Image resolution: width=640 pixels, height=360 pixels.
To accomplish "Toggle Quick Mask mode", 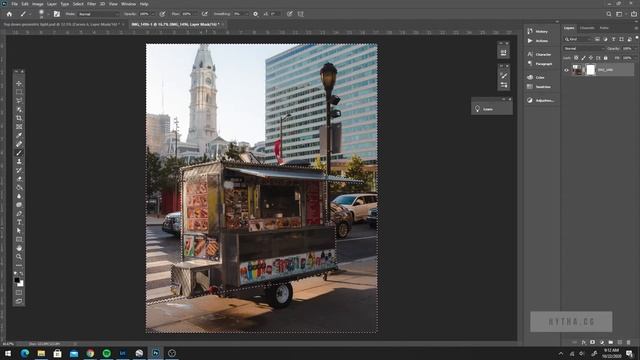I will 19,293.
